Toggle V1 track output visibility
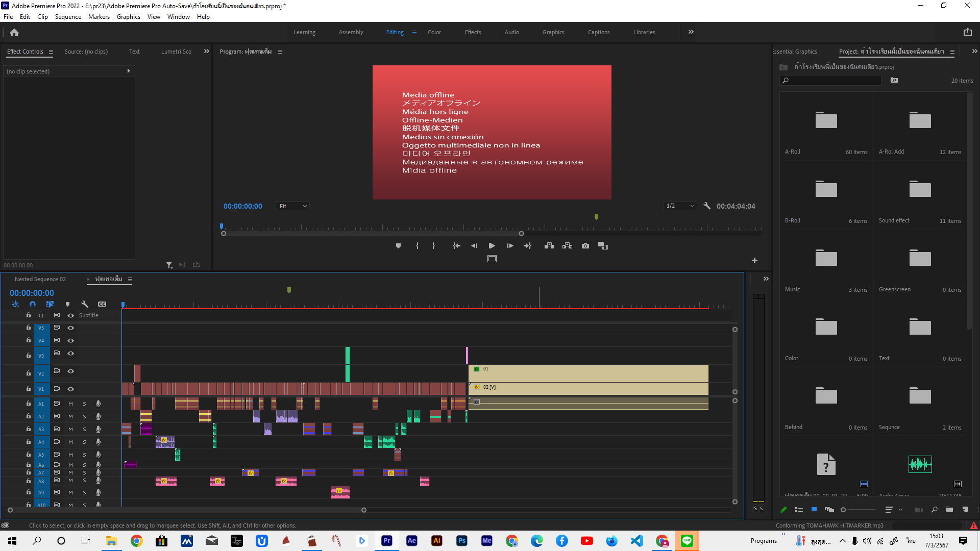The width and height of the screenshot is (980, 551). point(71,389)
